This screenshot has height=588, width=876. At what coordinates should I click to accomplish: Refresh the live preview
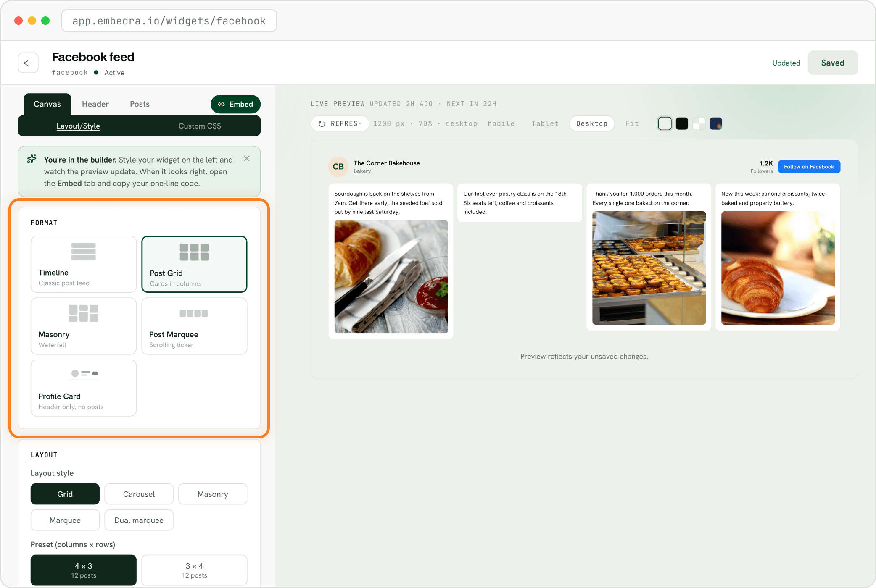pyautogui.click(x=340, y=123)
